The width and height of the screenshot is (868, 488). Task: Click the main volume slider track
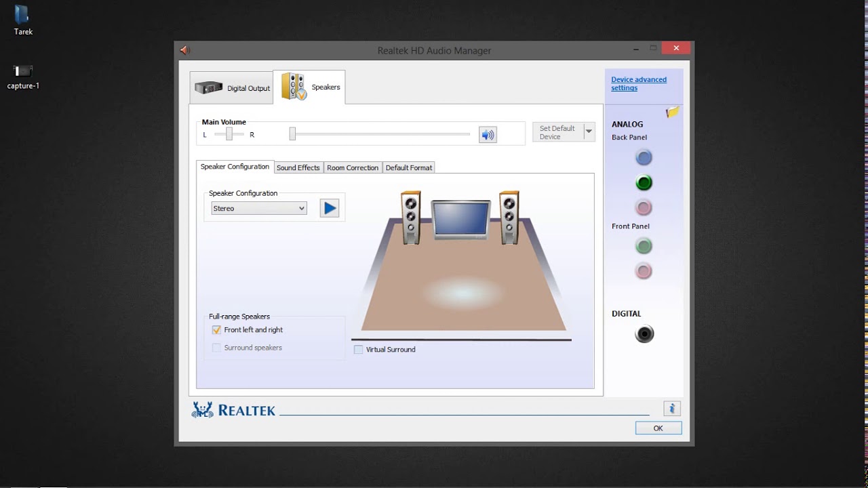click(x=380, y=134)
